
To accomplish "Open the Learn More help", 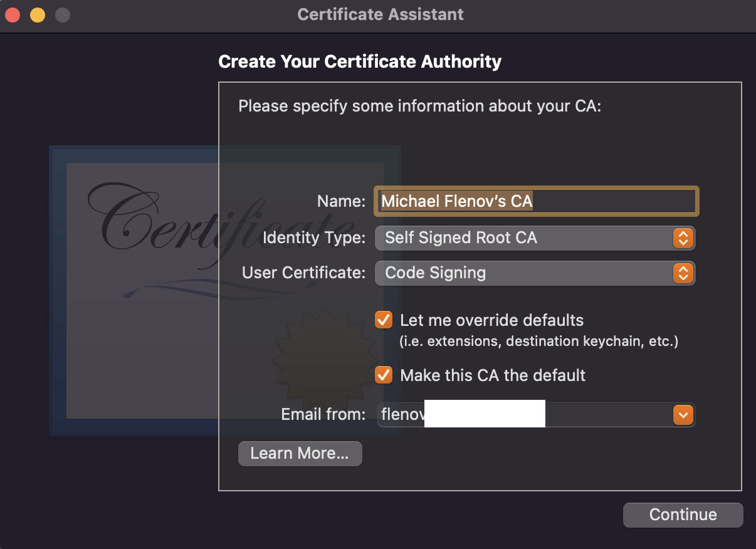I will (x=300, y=453).
